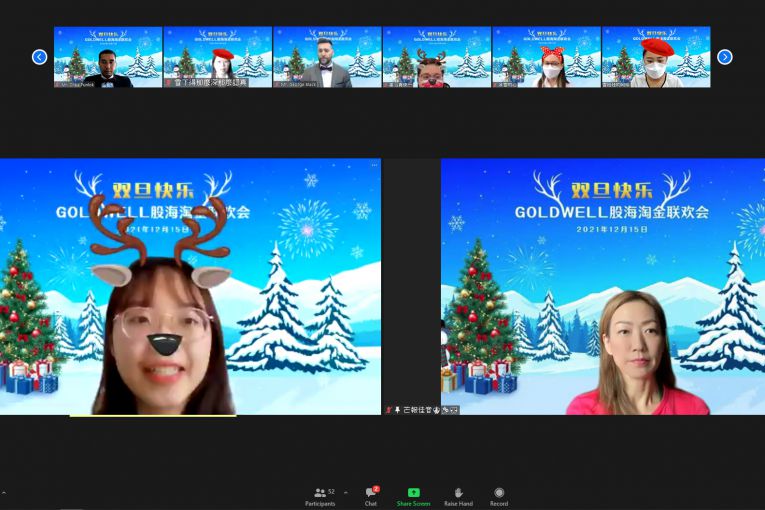Click the large video of woman with reindeer filter
Screen dimensions: 765x510
pyautogui.click(x=190, y=286)
